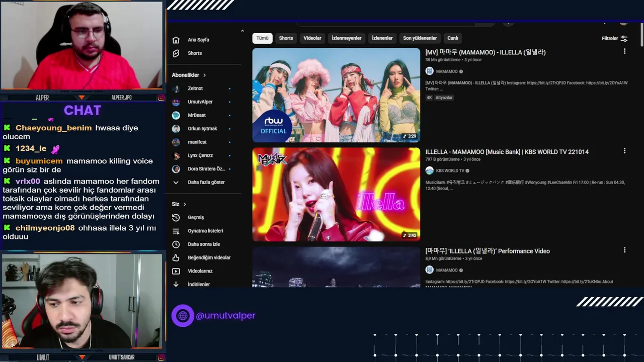
Task: Open [MV] MAMAMOO - ILLELLA video title
Action: 486,52
